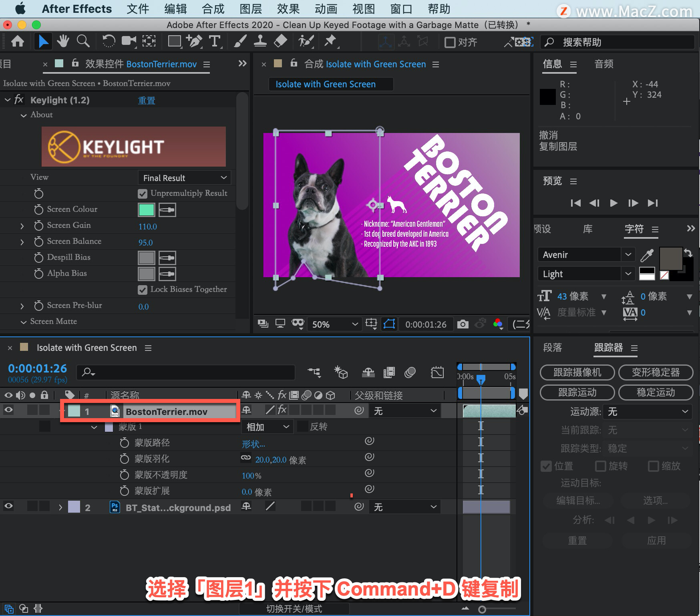Switch to the 库 tab
The width and height of the screenshot is (700, 616).
click(x=588, y=229)
